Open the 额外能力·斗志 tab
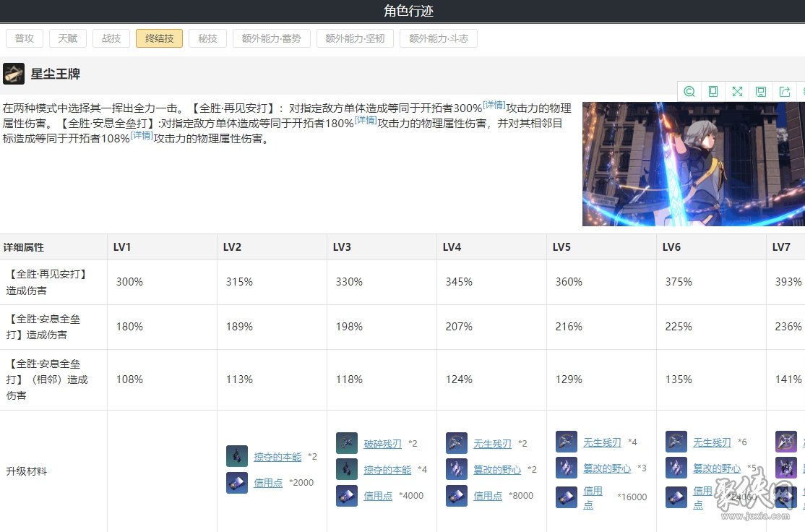This screenshot has height=532, width=805. point(439,38)
